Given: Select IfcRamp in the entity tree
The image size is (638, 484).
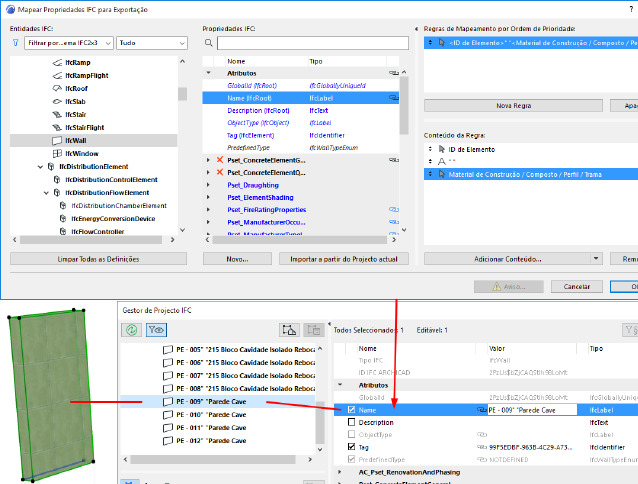Looking at the screenshot, I should coord(77,63).
